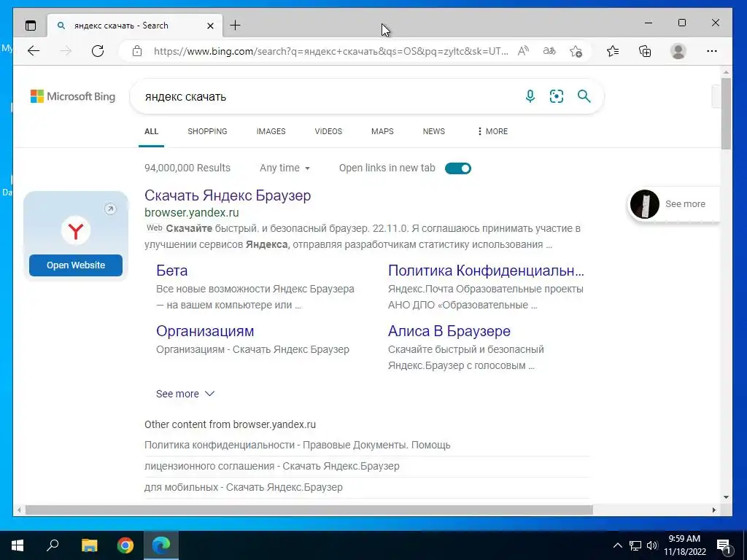Show hidden system tray icons
Screen dimensions: 747x560
point(617,545)
